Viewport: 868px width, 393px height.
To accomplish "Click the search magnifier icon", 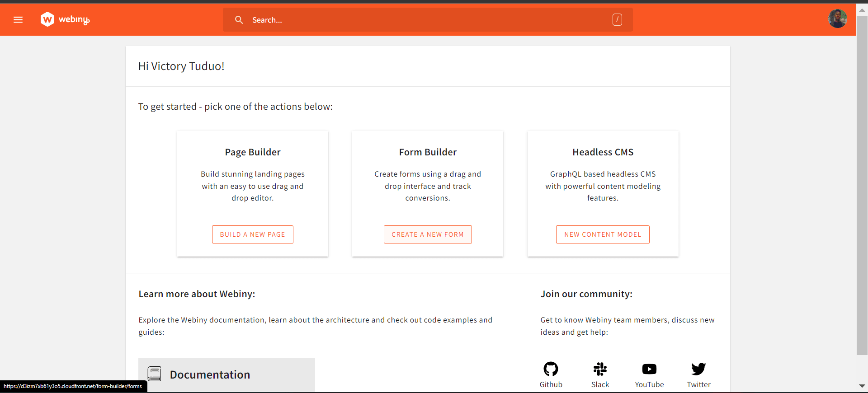I will tap(239, 20).
